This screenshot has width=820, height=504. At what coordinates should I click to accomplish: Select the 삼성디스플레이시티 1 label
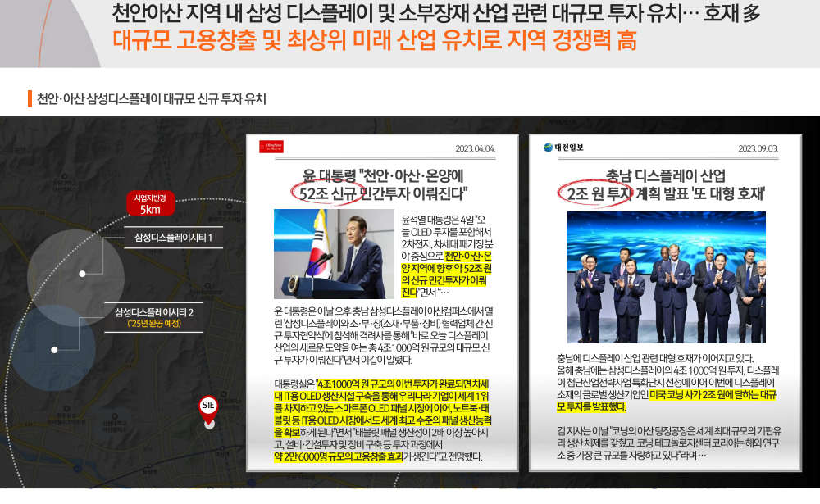click(174, 238)
